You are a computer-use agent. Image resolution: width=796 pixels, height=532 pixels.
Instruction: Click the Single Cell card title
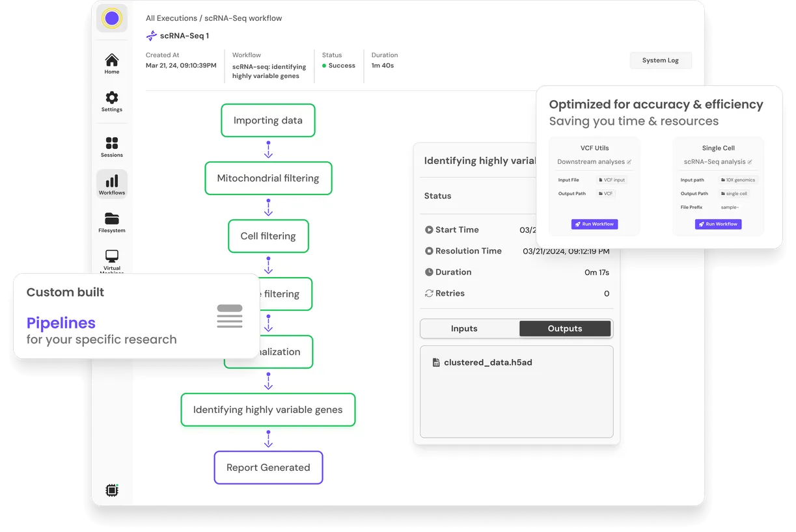click(x=719, y=148)
